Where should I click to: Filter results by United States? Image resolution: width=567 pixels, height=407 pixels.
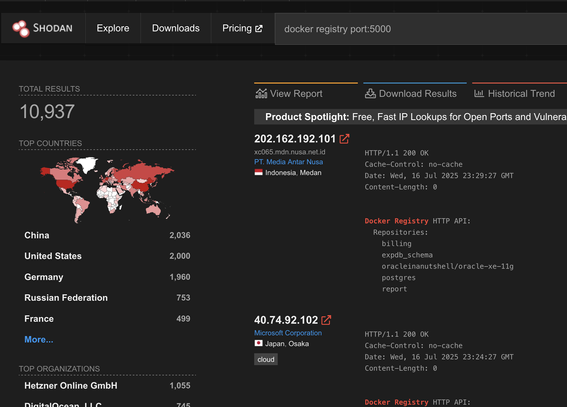coord(53,256)
